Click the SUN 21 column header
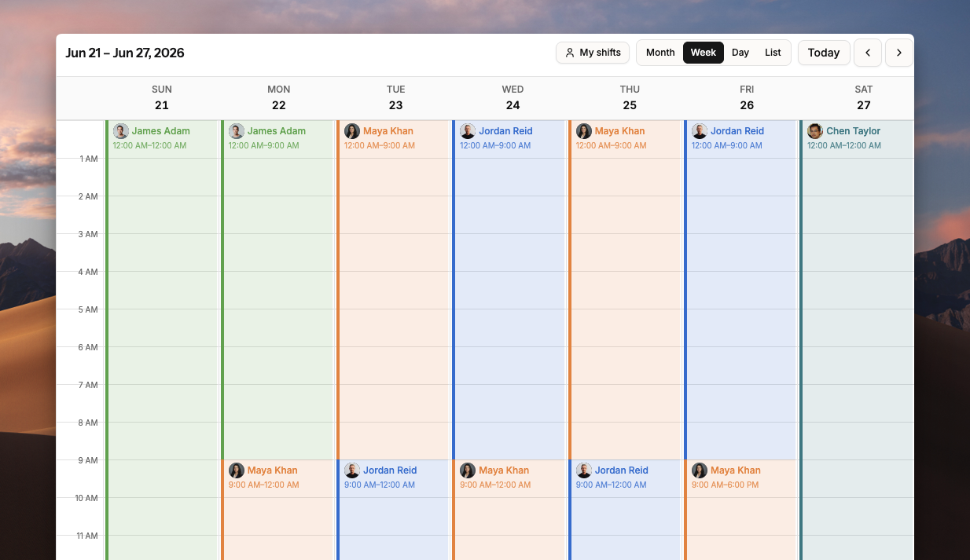970x560 pixels. (x=162, y=97)
